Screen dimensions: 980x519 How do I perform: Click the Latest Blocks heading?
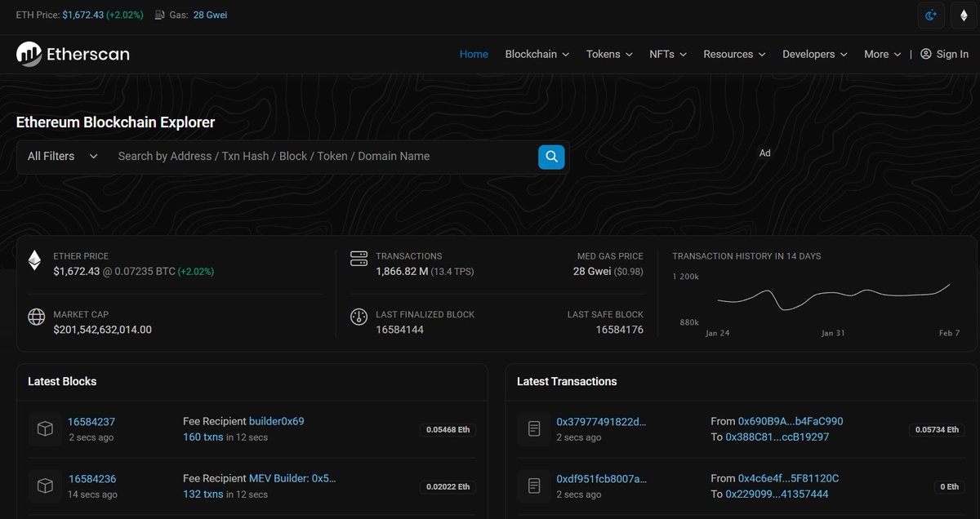[62, 381]
